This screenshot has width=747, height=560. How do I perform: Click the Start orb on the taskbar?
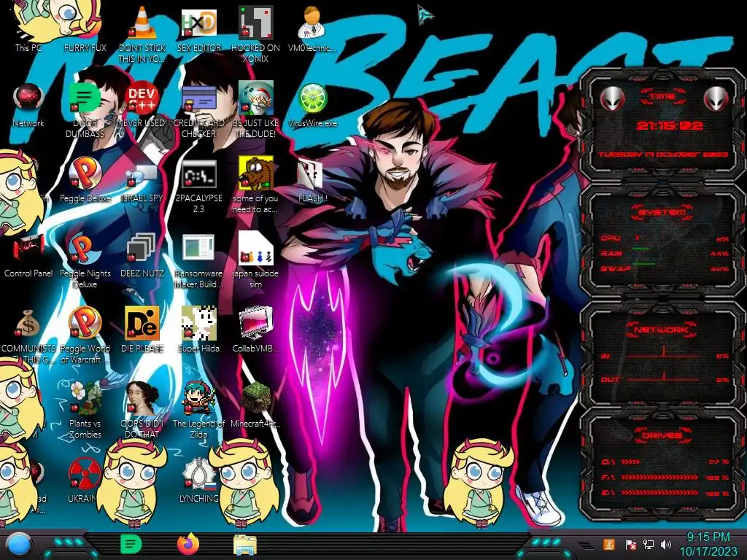(19, 544)
